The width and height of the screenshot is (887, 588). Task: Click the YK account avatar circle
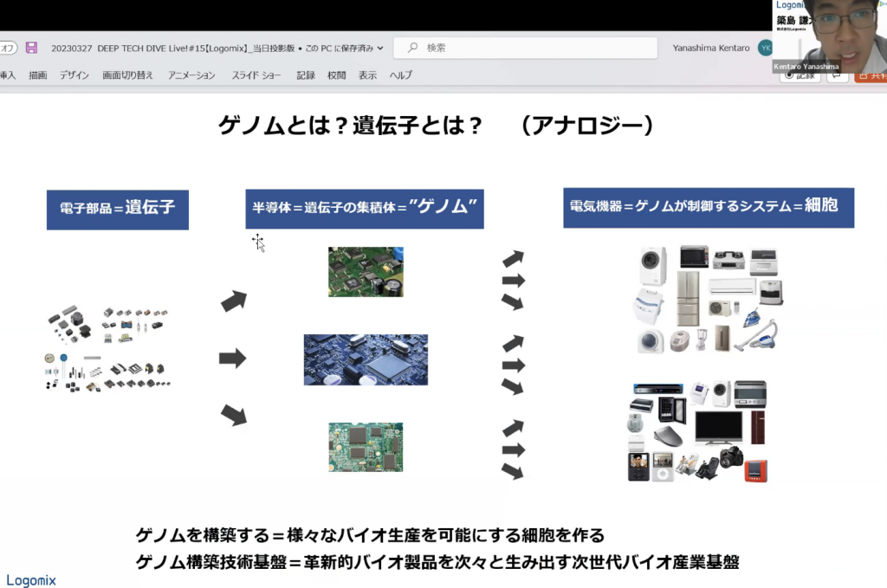[x=765, y=47]
